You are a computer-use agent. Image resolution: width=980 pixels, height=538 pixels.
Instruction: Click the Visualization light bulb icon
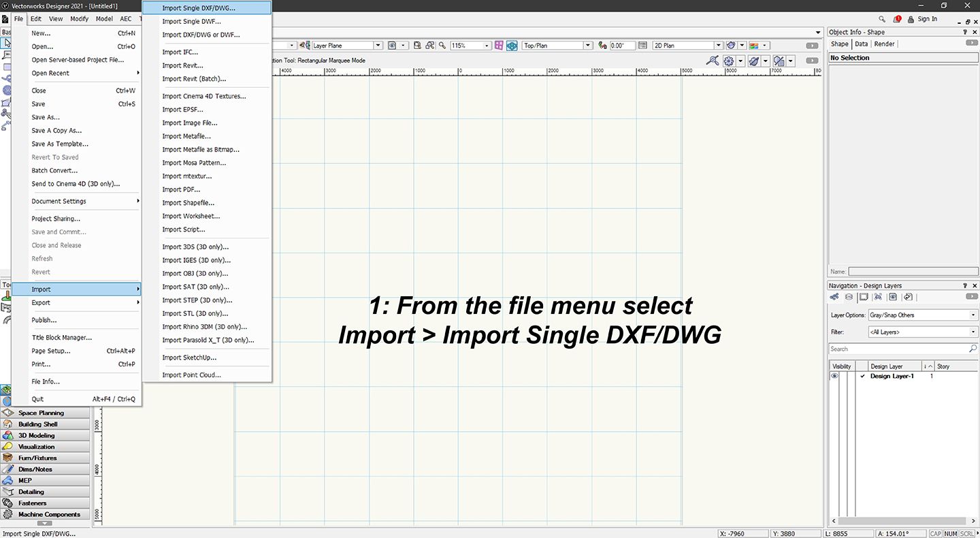pos(7,447)
